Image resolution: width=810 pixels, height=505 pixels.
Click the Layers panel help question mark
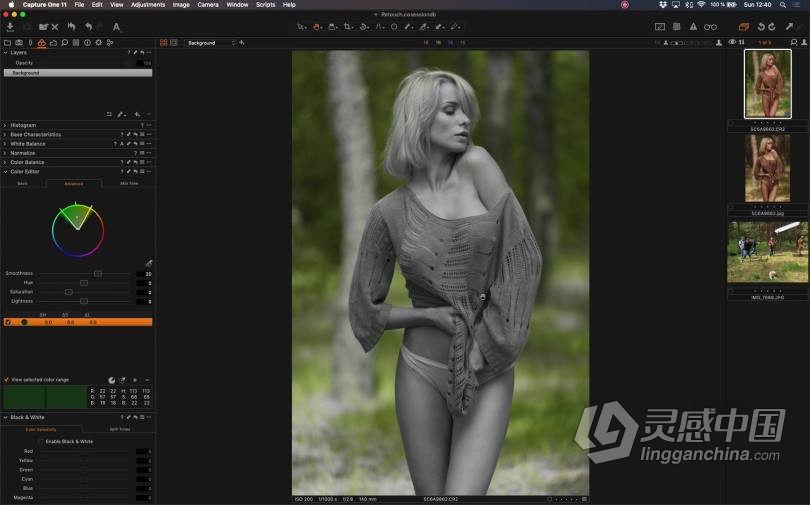(x=129, y=53)
